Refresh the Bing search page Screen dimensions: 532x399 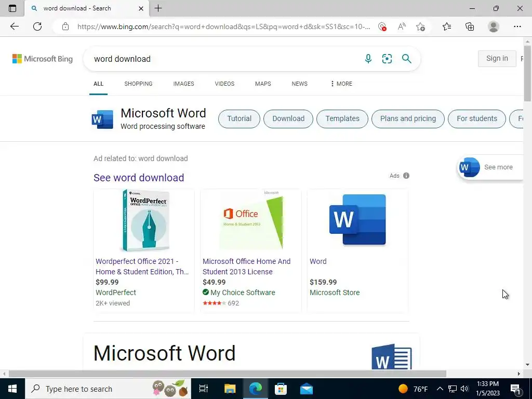coord(37,26)
